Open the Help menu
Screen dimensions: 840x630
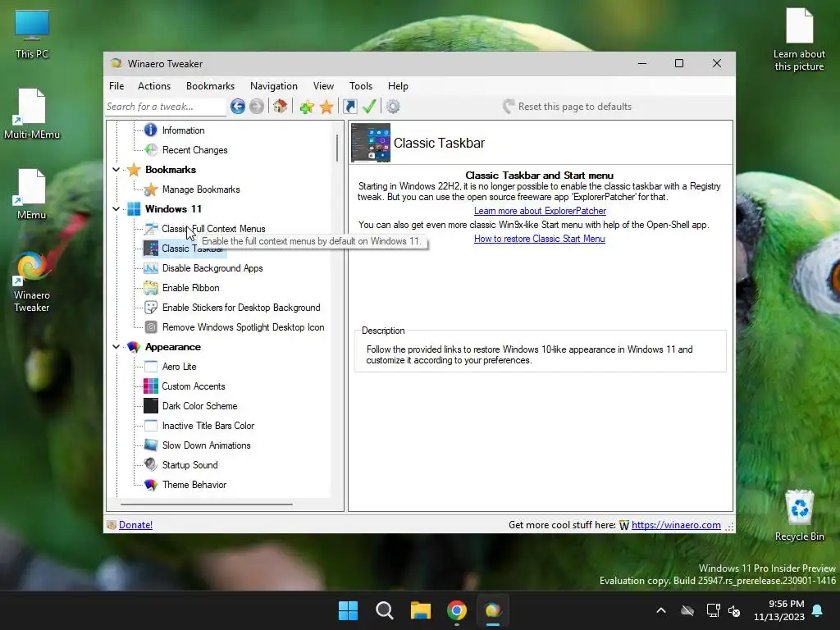[398, 86]
